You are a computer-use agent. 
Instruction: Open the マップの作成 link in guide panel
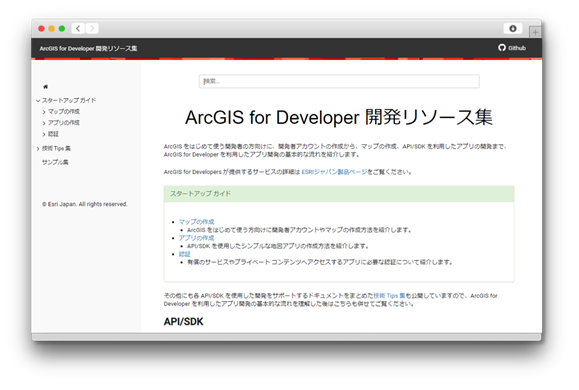(196, 222)
